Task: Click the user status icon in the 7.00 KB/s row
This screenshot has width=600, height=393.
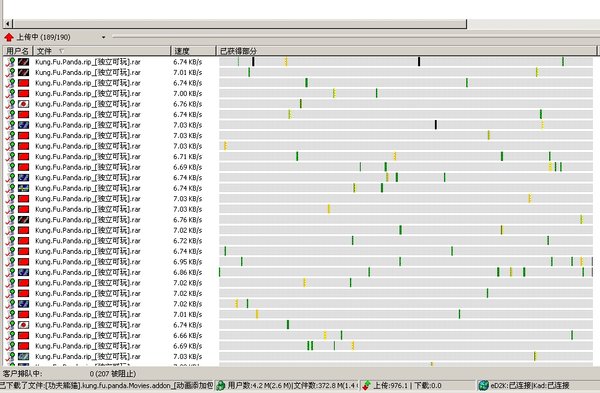Action: 10,93
